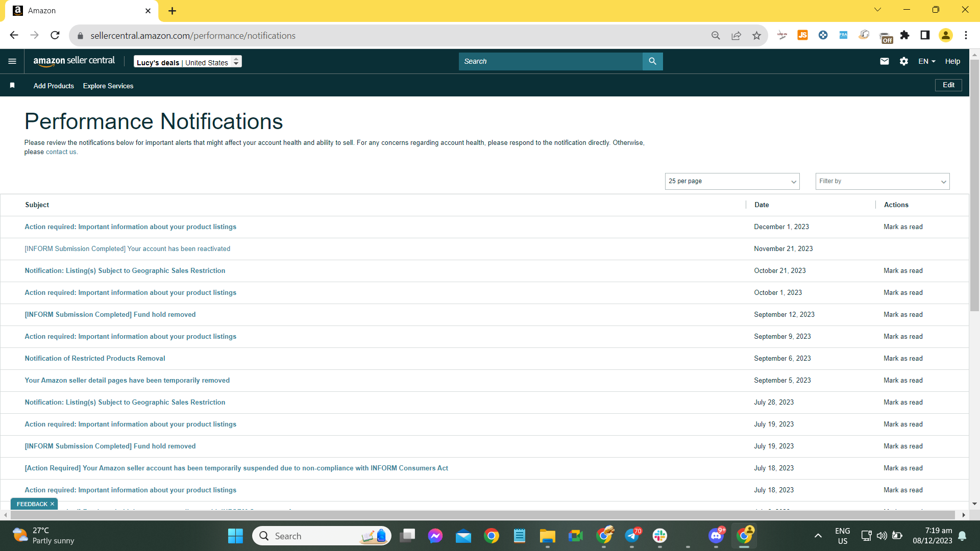Open the 25 per page dropdown
This screenshot has height=551, width=980.
pos(732,181)
